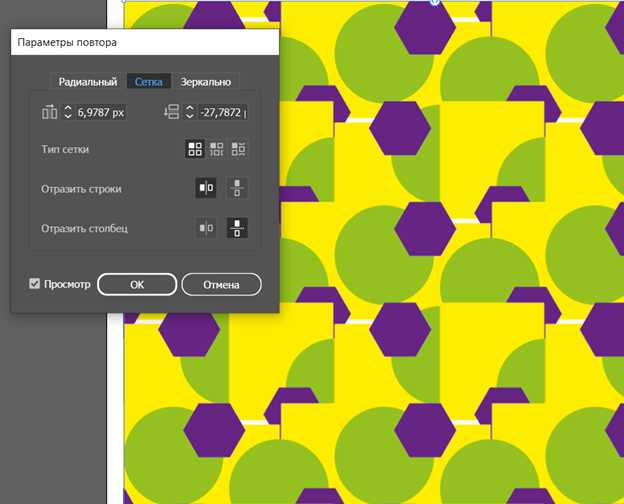Edit the -27,7872 vertical spacing field
624x504 pixels.
coord(223,113)
